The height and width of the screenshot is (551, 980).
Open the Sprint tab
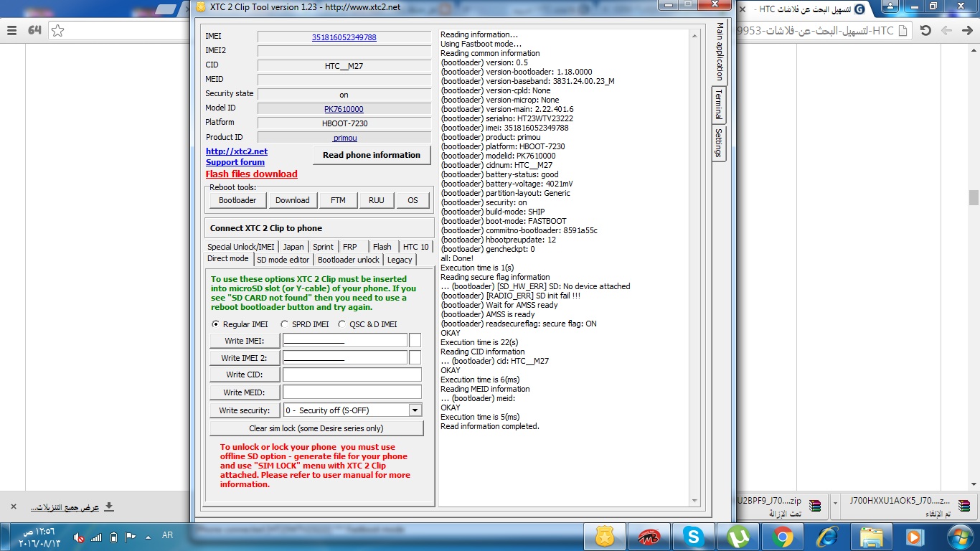(x=323, y=247)
